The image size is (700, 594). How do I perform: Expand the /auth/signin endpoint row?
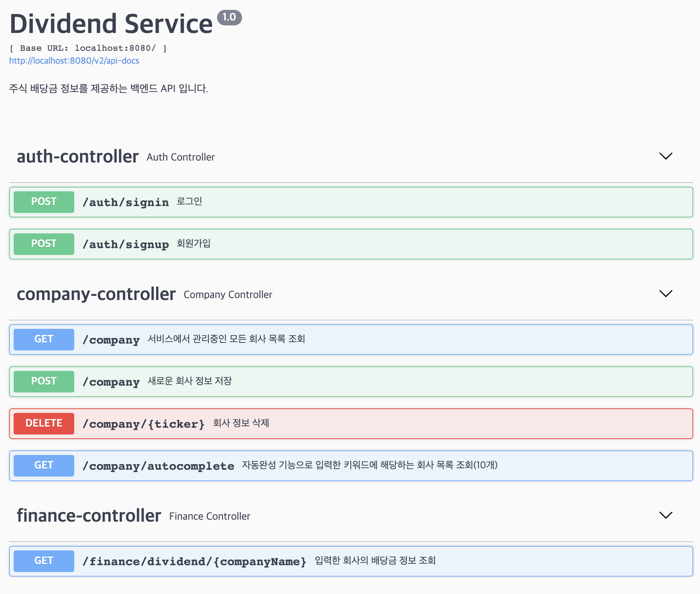[x=341, y=202]
